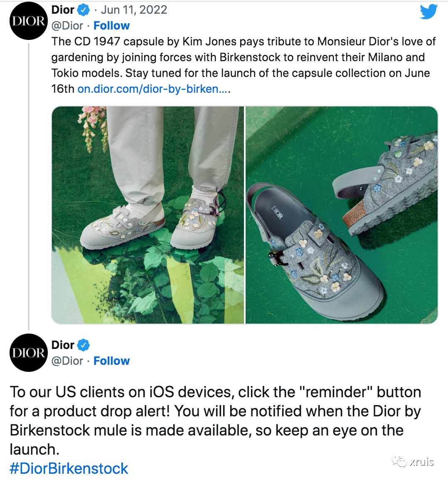Click the reply text about the product drop alert
448x480 pixels.
216,421
